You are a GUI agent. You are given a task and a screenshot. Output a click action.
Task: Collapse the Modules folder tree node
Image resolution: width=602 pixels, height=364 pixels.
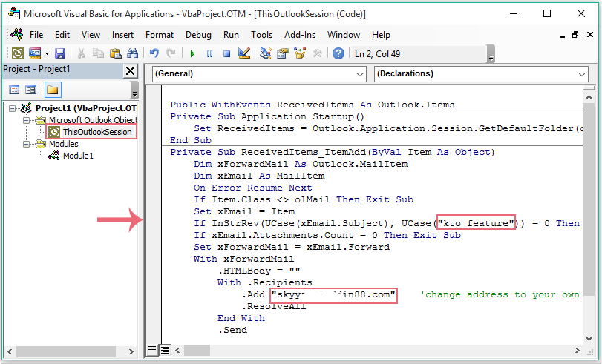click(27, 144)
